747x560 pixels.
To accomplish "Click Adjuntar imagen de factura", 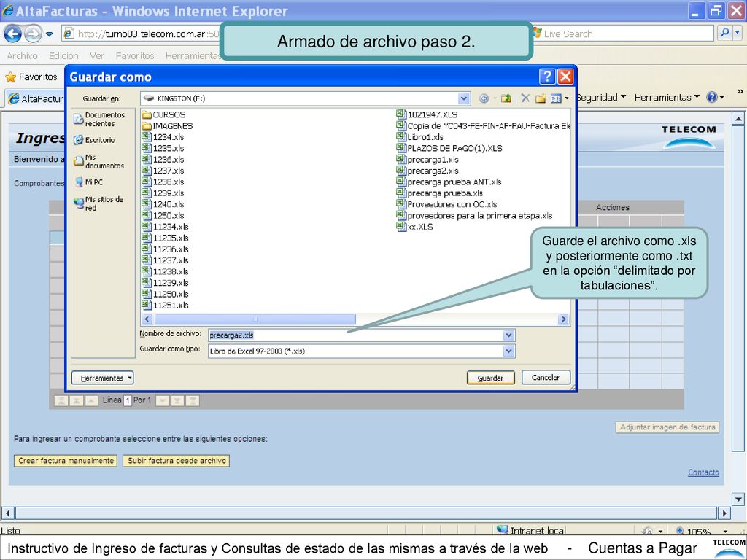I will click(x=667, y=427).
